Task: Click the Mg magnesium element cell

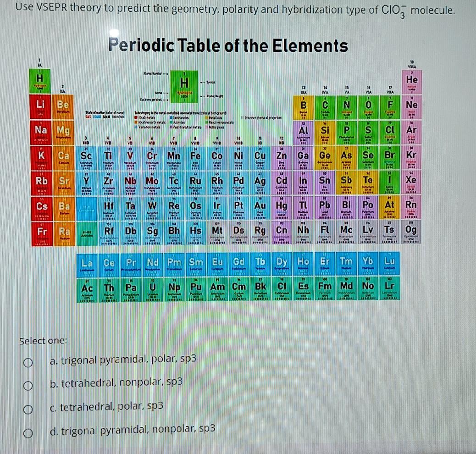Action: 63,133
